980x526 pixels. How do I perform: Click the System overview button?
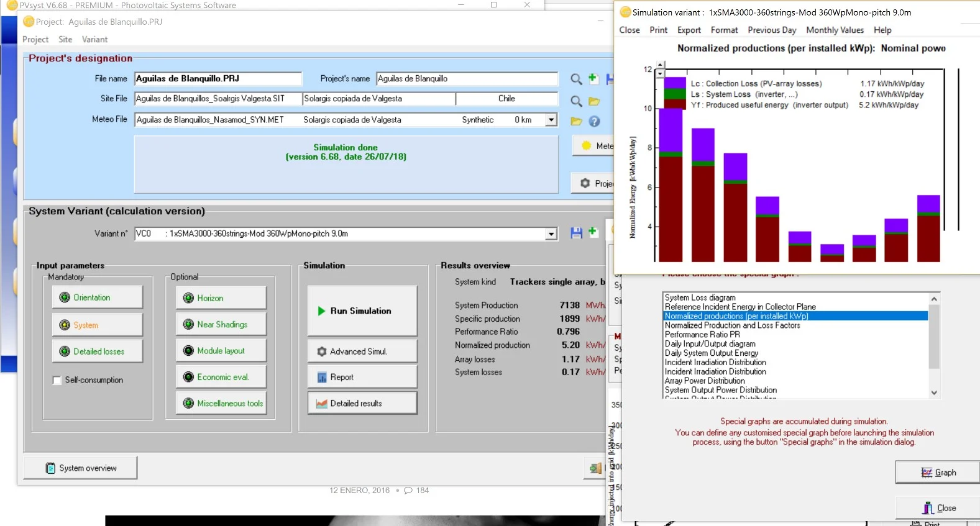click(x=80, y=468)
